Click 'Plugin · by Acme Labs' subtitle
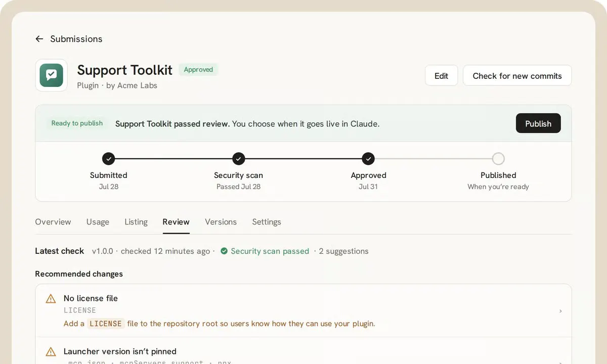Image resolution: width=607 pixels, height=364 pixels. [117, 85]
